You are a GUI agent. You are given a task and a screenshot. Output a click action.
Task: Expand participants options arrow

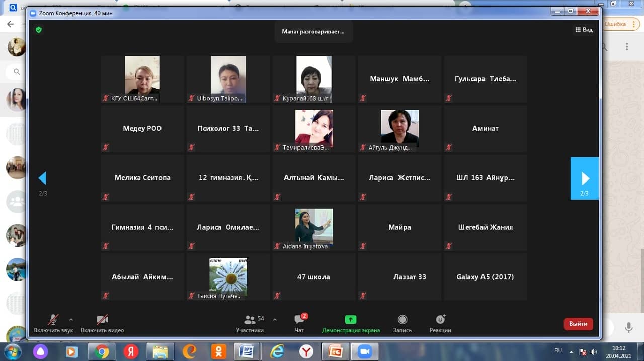[x=275, y=319]
